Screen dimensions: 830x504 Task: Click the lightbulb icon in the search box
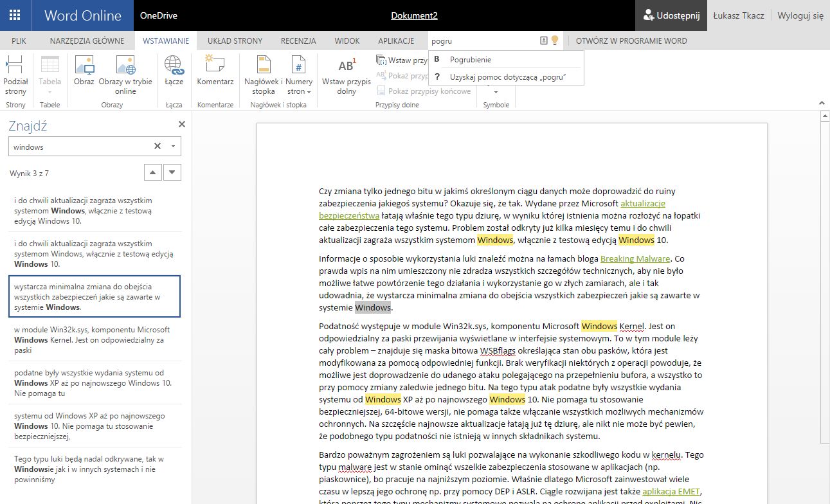(555, 40)
